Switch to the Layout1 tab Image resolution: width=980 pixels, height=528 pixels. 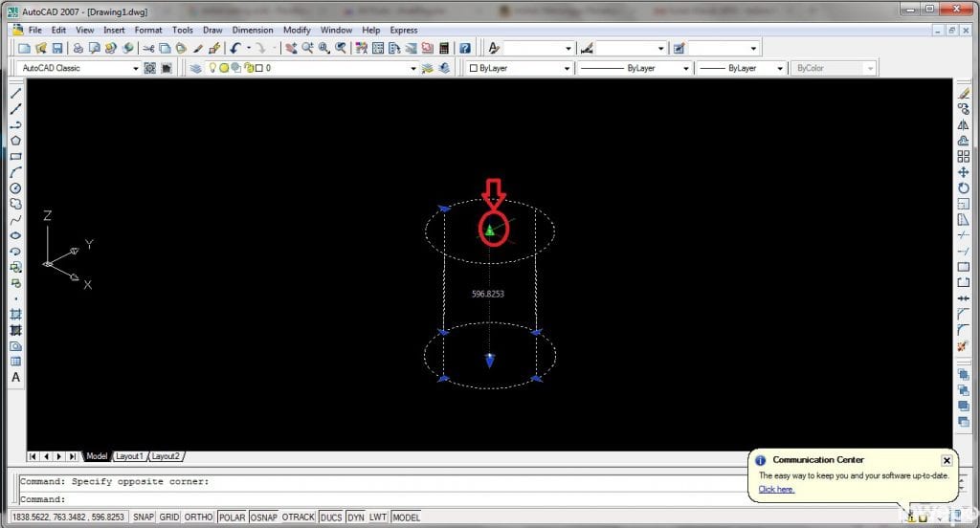[129, 456]
